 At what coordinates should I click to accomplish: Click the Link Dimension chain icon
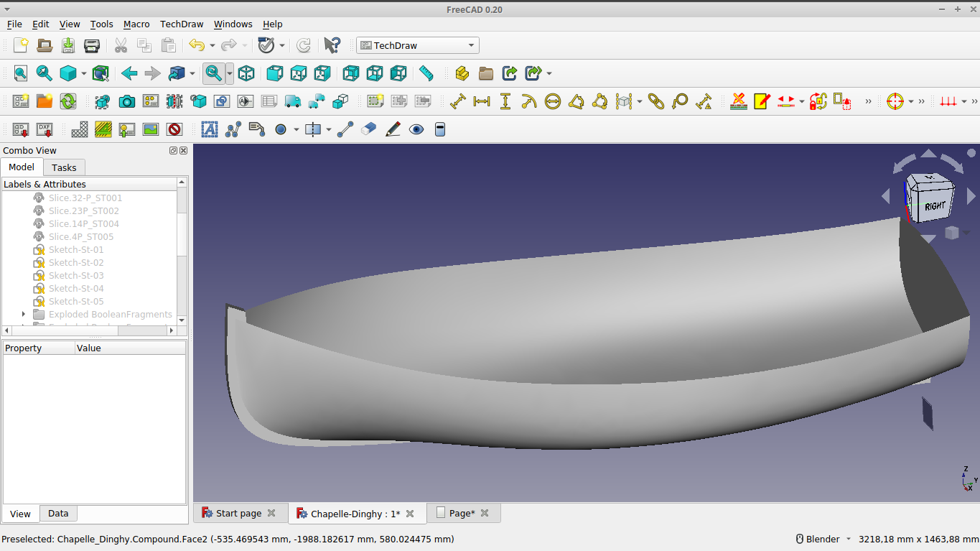click(656, 101)
